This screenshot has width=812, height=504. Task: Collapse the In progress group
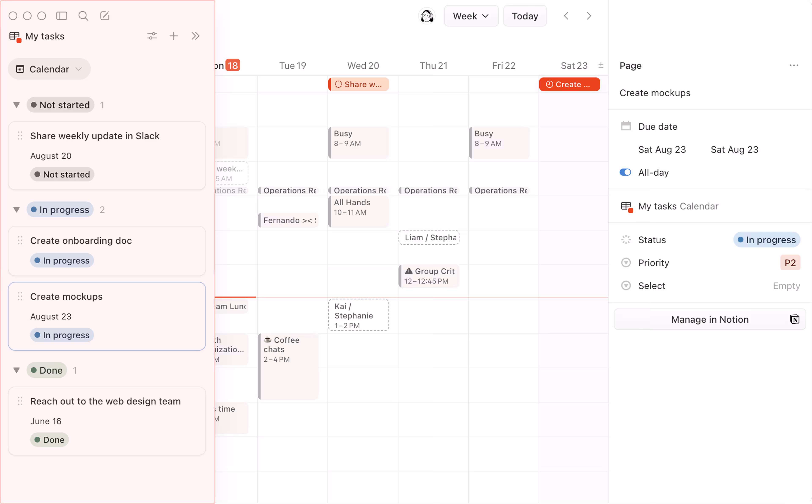(16, 210)
